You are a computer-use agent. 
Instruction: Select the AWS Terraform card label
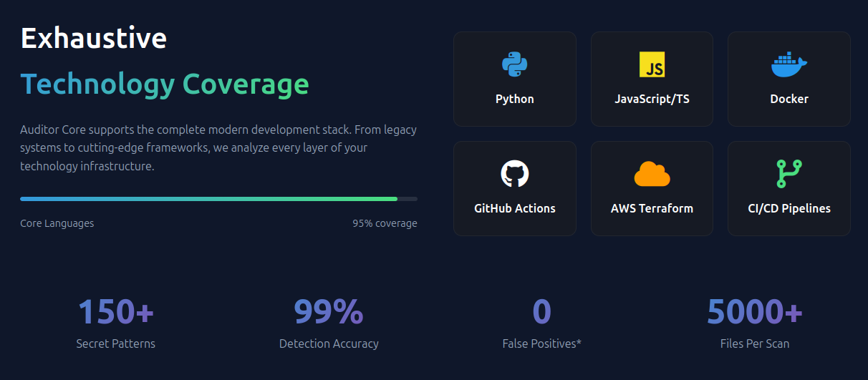[x=652, y=208]
